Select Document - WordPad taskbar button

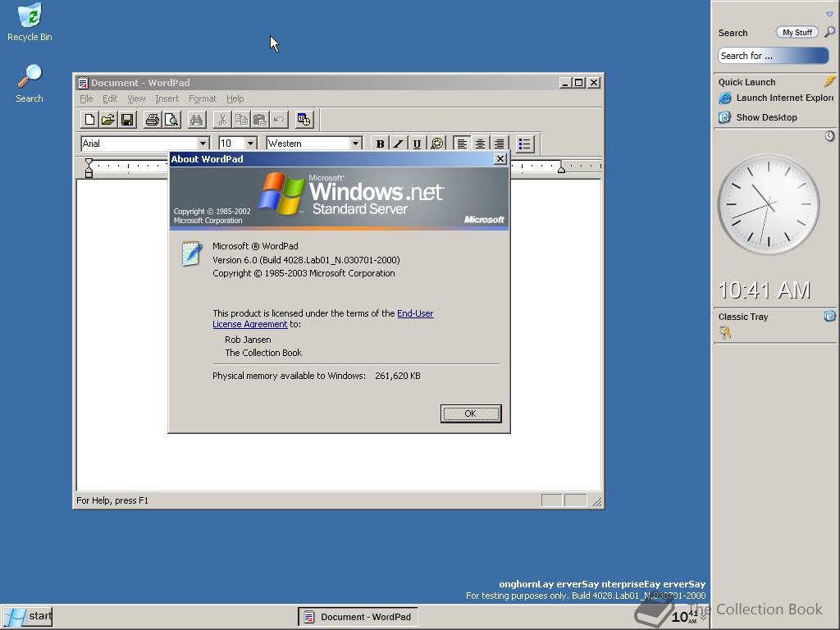tap(358, 617)
